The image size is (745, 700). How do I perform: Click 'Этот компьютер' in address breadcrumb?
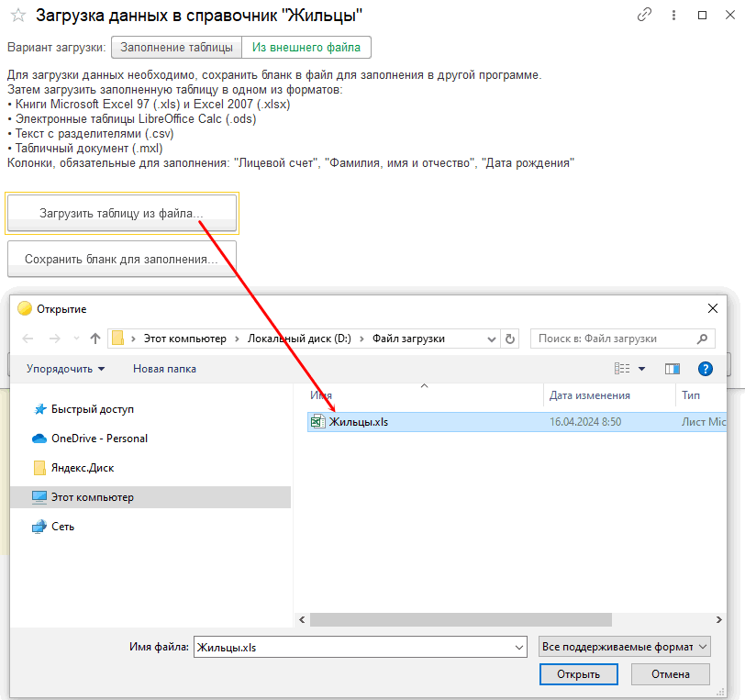184,339
